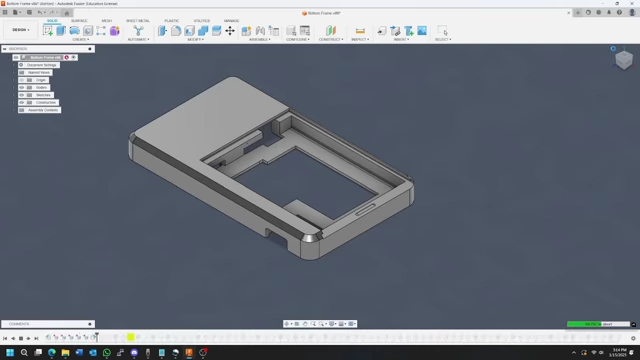640x360 pixels.
Task: Select the Measure ruler tool
Action: pyautogui.click(x=360, y=31)
